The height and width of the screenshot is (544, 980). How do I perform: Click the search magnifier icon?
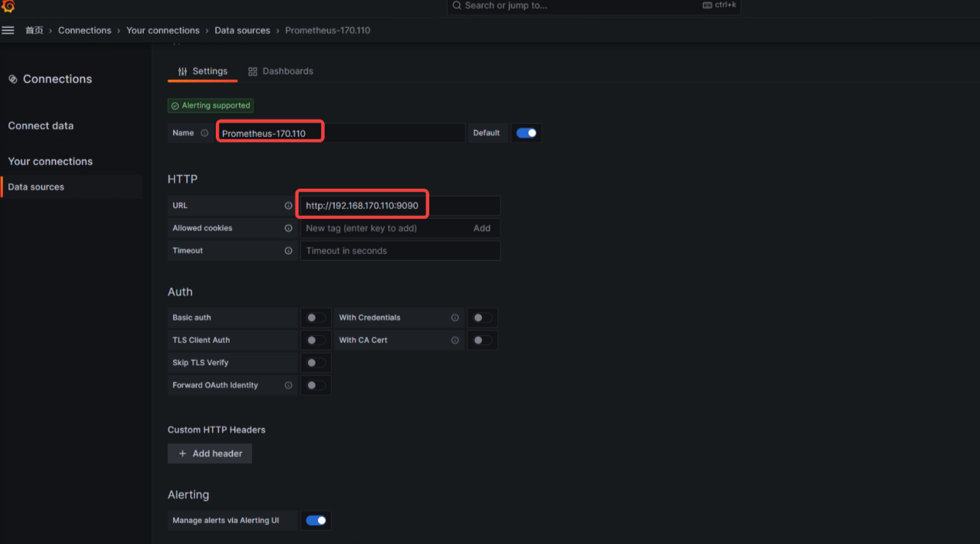pos(457,5)
